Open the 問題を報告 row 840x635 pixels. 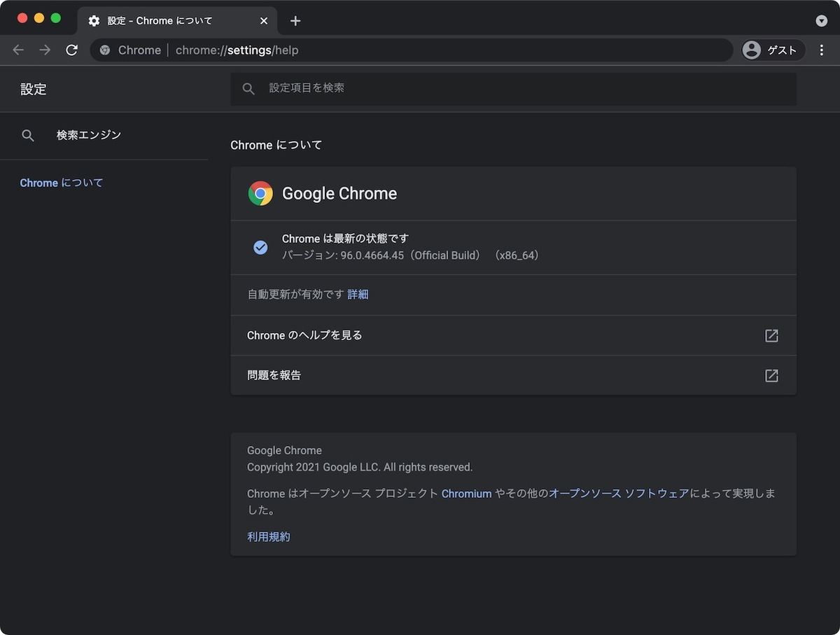click(x=513, y=375)
